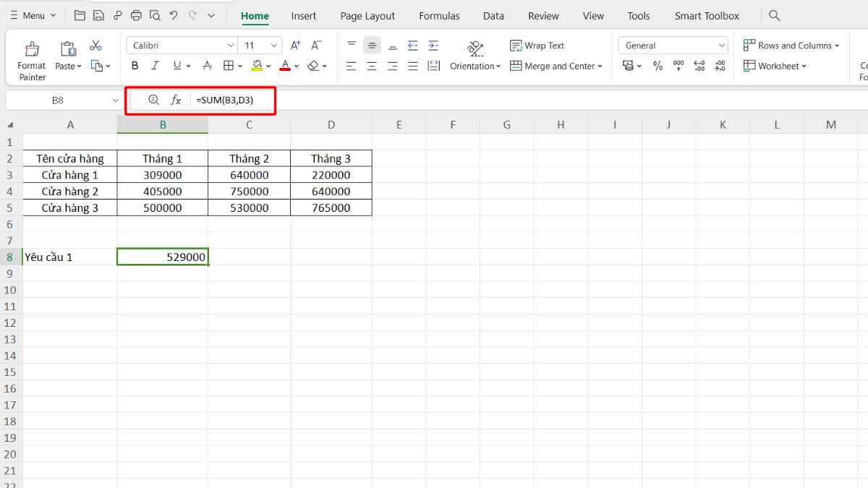Open the Rows and Columns dropdown
This screenshot has height=488, width=868.
coord(791,45)
